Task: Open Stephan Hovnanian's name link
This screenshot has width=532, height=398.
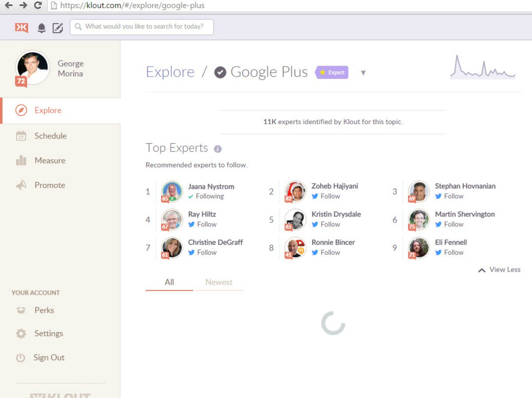Action: tap(465, 186)
